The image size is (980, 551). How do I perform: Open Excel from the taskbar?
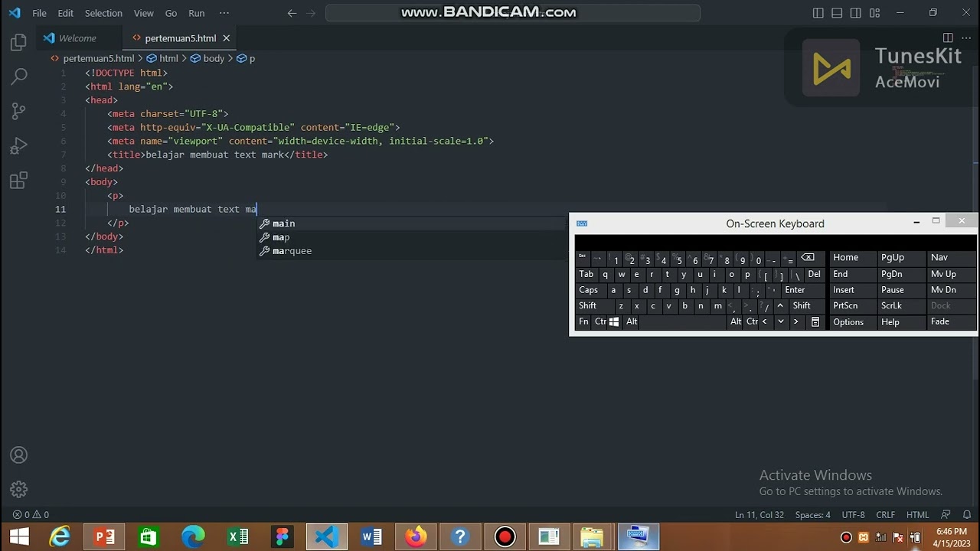tap(238, 536)
